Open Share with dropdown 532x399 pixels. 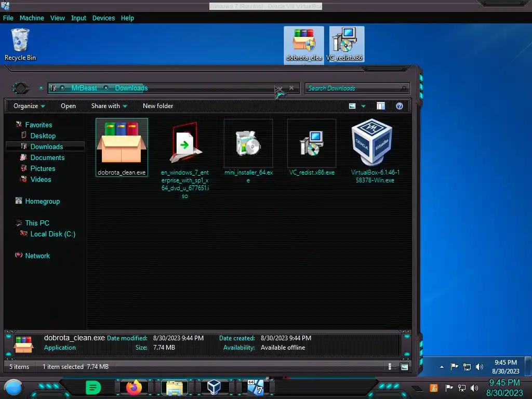(x=109, y=106)
